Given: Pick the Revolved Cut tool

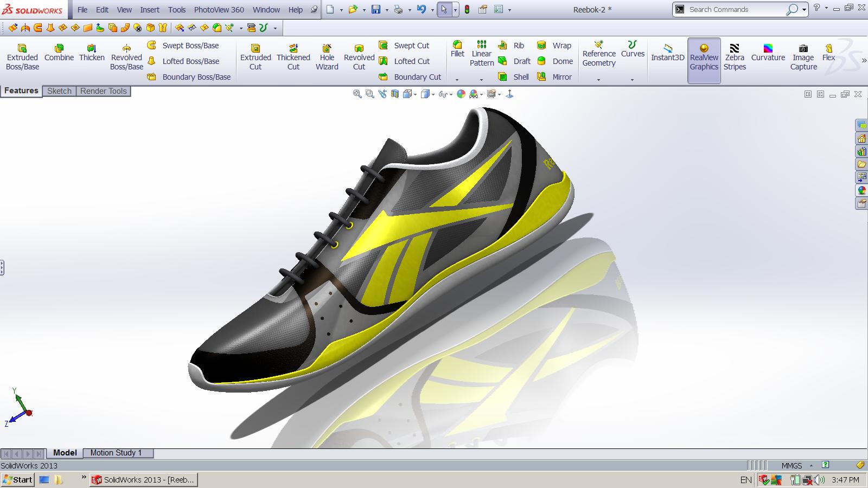Looking at the screenshot, I should [359, 57].
